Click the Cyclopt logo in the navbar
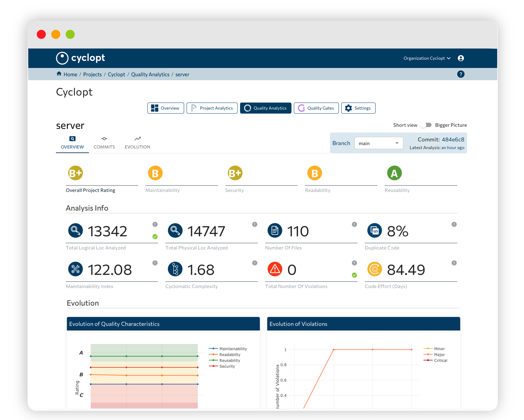 pos(80,58)
